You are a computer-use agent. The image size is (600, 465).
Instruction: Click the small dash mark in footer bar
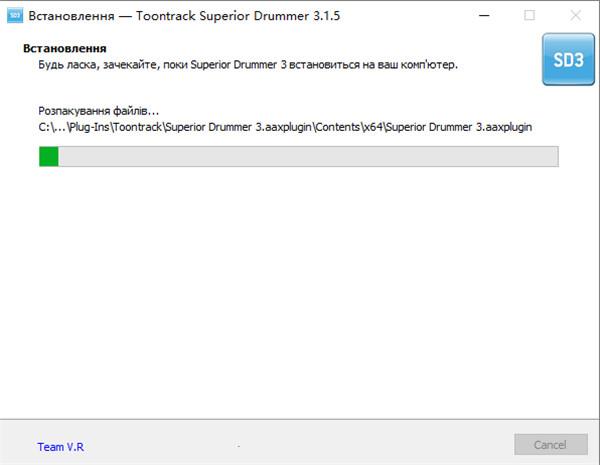[238, 446]
